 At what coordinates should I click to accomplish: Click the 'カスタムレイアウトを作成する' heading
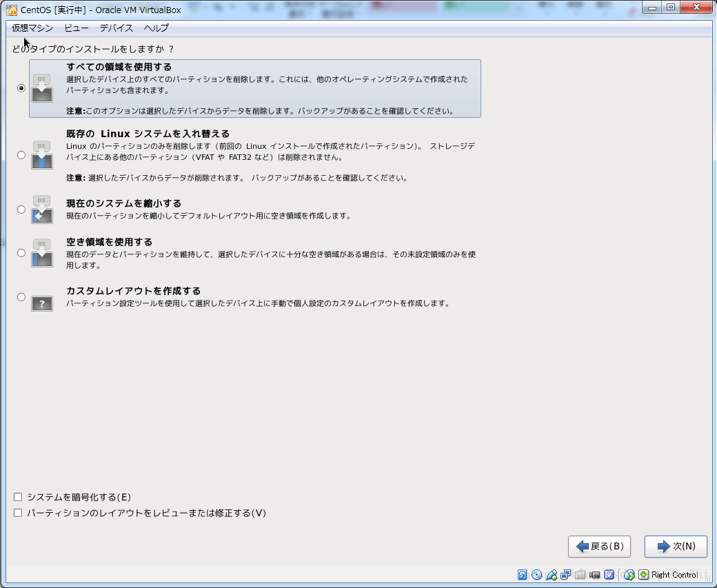click(134, 292)
